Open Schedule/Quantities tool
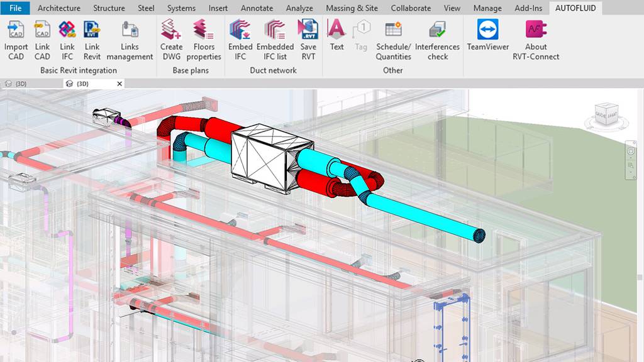This screenshot has width=644, height=362. (x=393, y=40)
